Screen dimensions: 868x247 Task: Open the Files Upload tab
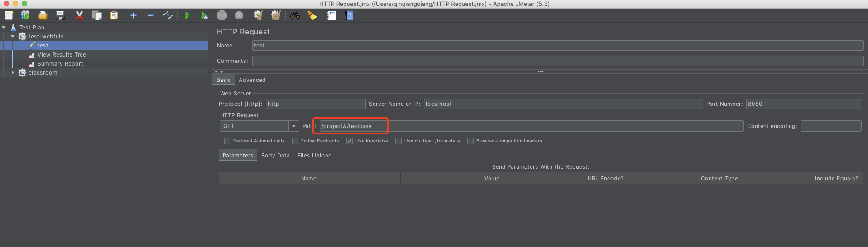point(315,155)
